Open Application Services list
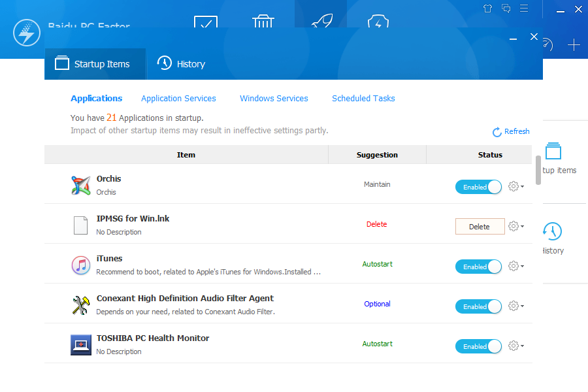 178,98
